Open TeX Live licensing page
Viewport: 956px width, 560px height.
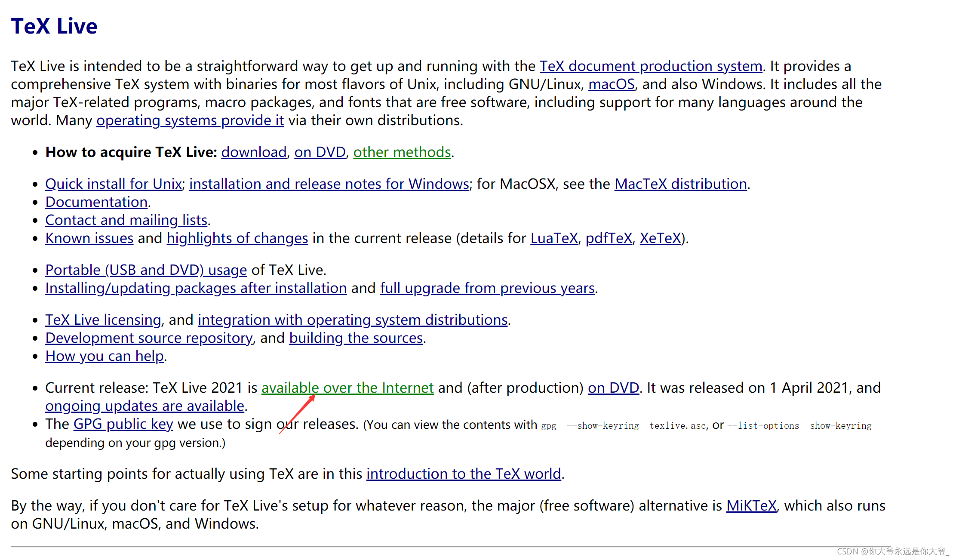tap(103, 320)
